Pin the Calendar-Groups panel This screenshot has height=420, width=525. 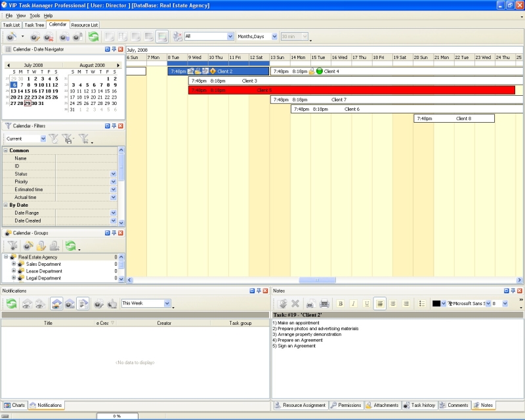(x=113, y=232)
